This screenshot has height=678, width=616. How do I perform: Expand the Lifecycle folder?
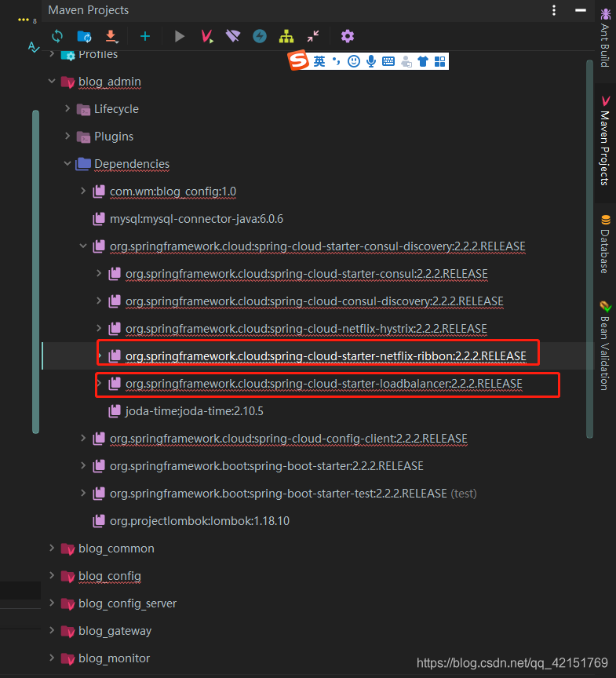(x=67, y=109)
